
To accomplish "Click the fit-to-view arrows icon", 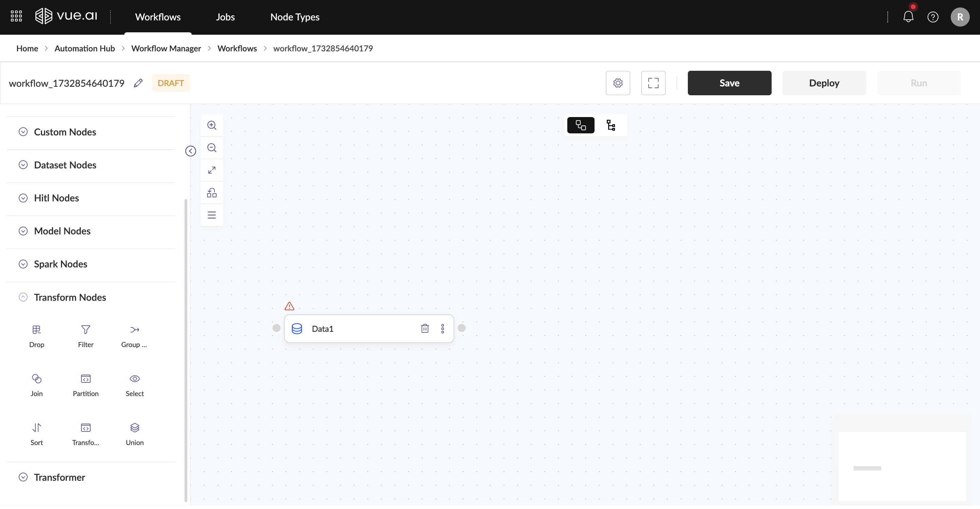I will 211,170.
